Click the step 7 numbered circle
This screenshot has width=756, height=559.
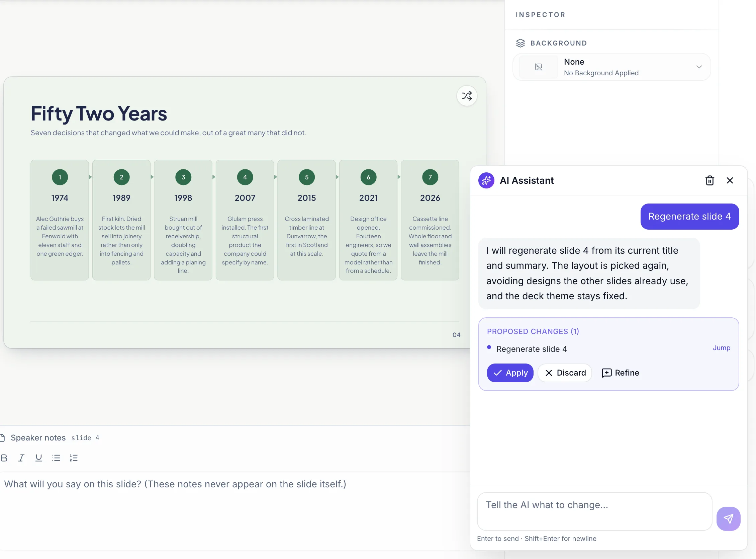click(x=430, y=177)
